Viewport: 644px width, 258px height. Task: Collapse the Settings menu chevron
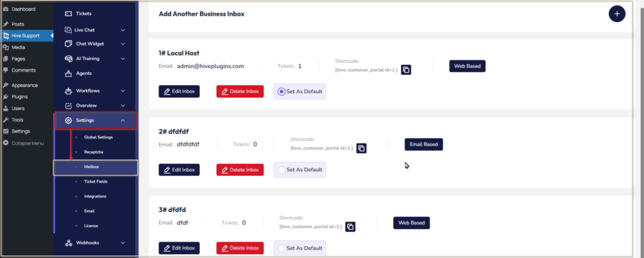tap(123, 120)
